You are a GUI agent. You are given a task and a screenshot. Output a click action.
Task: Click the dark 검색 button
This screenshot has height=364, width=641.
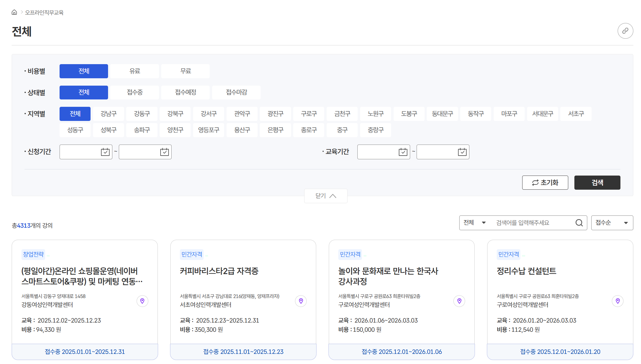pos(597,183)
